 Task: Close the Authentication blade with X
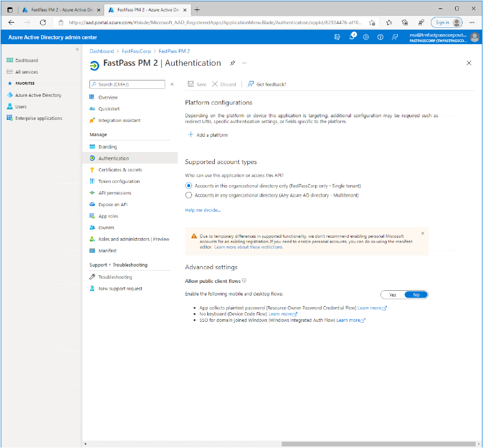click(x=469, y=63)
